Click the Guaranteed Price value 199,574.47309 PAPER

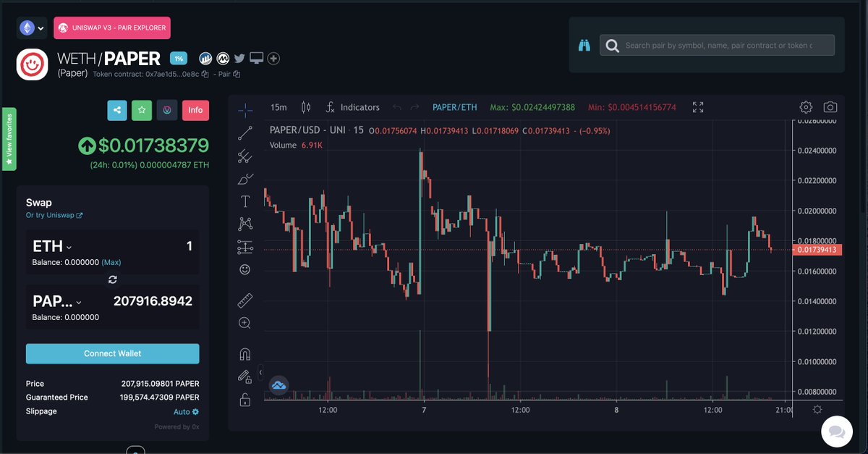pyautogui.click(x=159, y=398)
